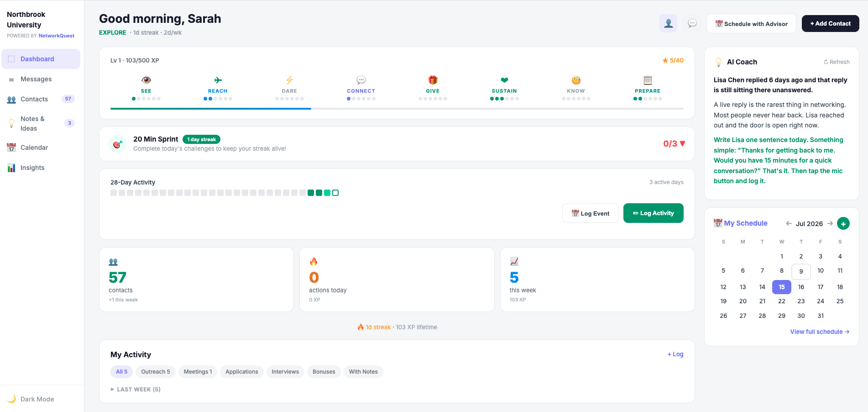Click the 1d streak orange text

pos(378,327)
